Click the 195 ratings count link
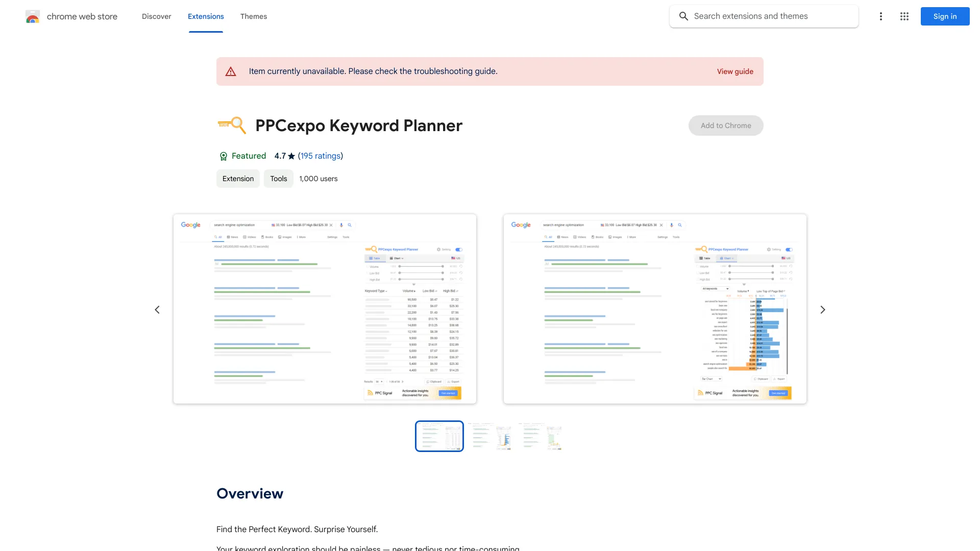 pyautogui.click(x=320, y=156)
